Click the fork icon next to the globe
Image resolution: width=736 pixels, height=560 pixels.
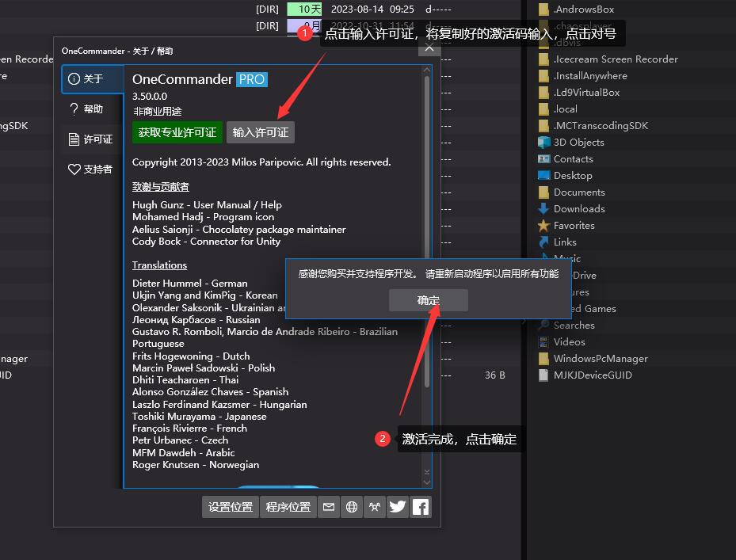374,506
